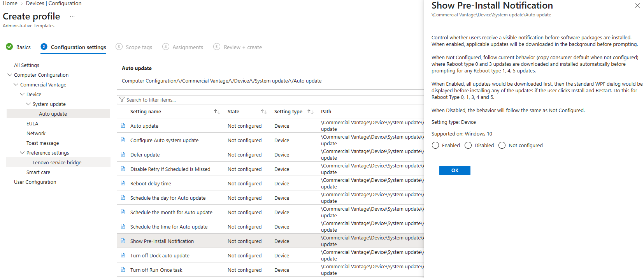
Task: Open the Defer update setting
Action: coord(145,155)
